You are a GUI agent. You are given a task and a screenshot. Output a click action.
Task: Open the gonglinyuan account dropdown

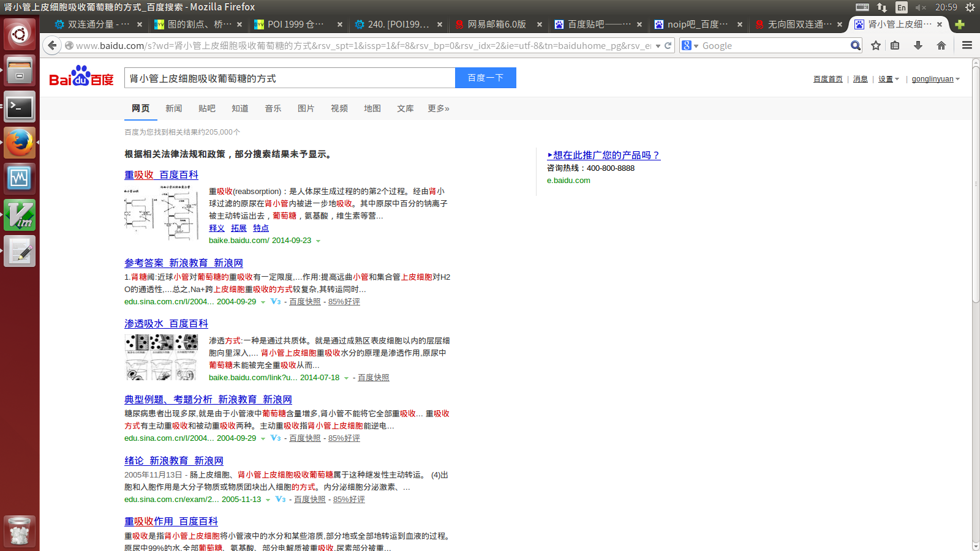pyautogui.click(x=935, y=79)
